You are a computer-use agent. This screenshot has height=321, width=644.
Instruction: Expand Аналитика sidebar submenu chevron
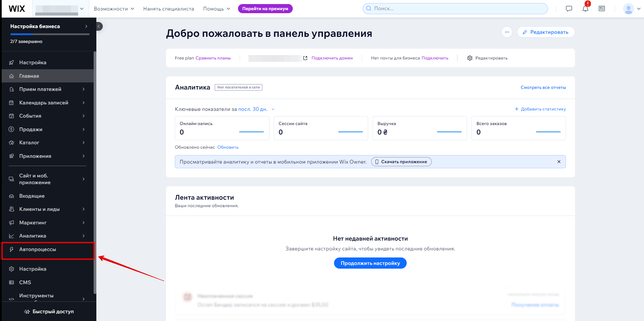tap(84, 236)
